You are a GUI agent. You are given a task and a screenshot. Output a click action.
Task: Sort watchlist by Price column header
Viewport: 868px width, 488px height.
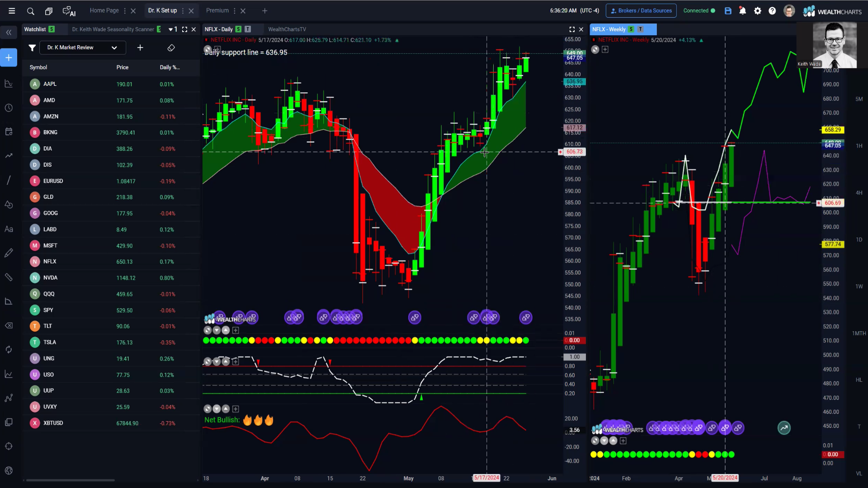tap(123, 67)
